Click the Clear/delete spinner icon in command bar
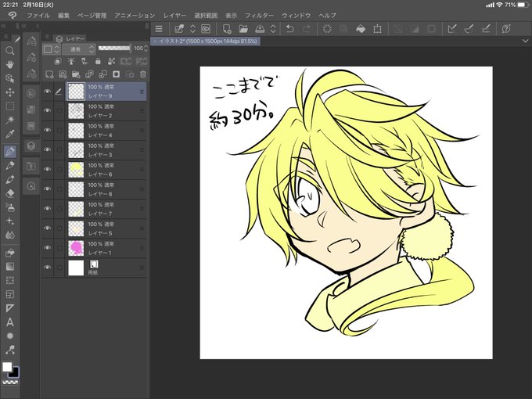This screenshot has width=532, height=399. pos(327,29)
